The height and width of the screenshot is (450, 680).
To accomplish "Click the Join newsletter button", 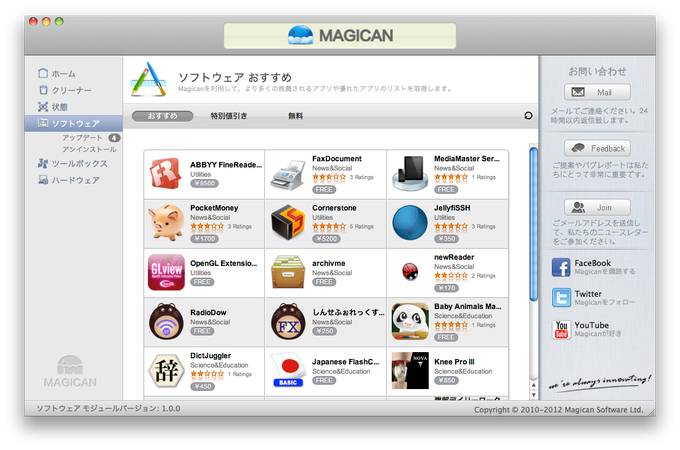I will 597,207.
